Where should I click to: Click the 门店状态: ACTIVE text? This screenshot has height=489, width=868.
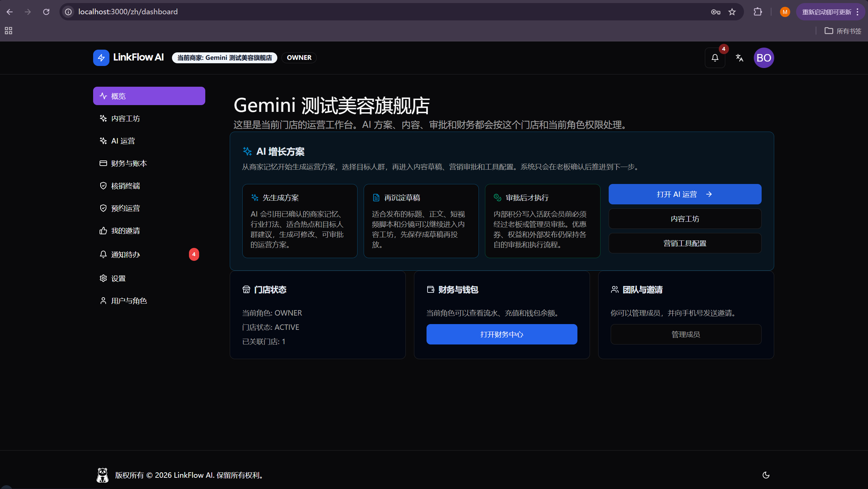(x=271, y=327)
